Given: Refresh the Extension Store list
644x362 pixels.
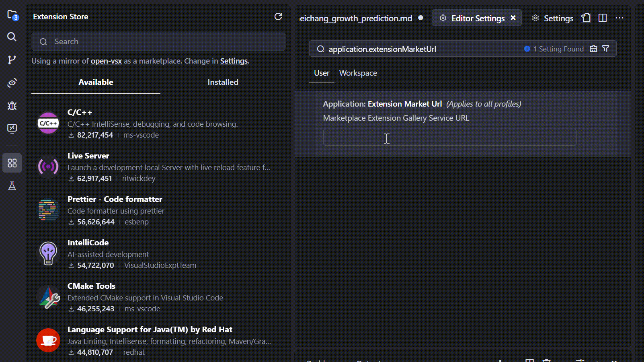Looking at the screenshot, I should 278,16.
